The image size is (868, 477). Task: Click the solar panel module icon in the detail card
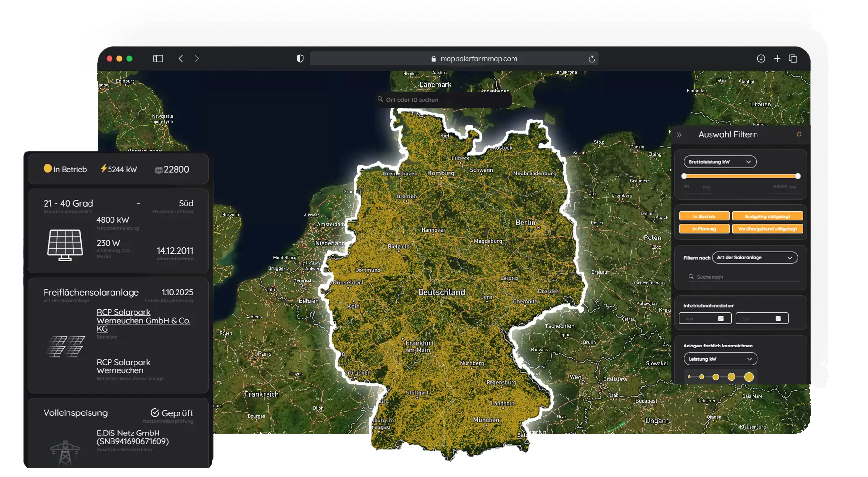66,243
